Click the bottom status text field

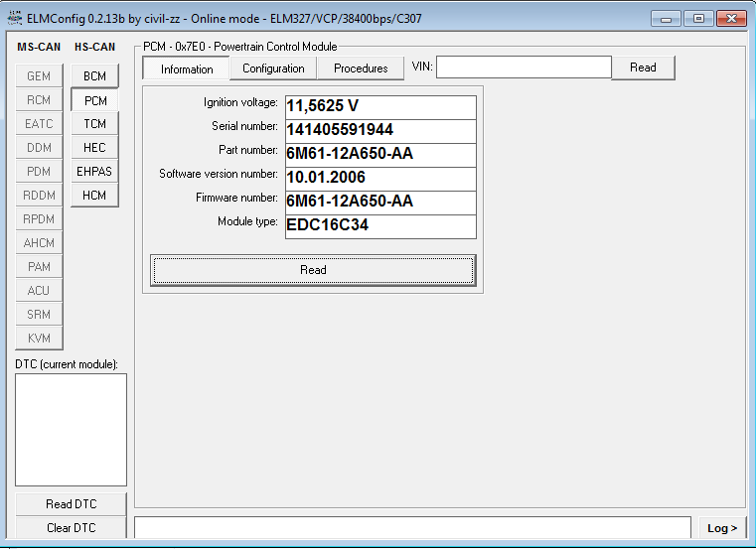click(412, 527)
